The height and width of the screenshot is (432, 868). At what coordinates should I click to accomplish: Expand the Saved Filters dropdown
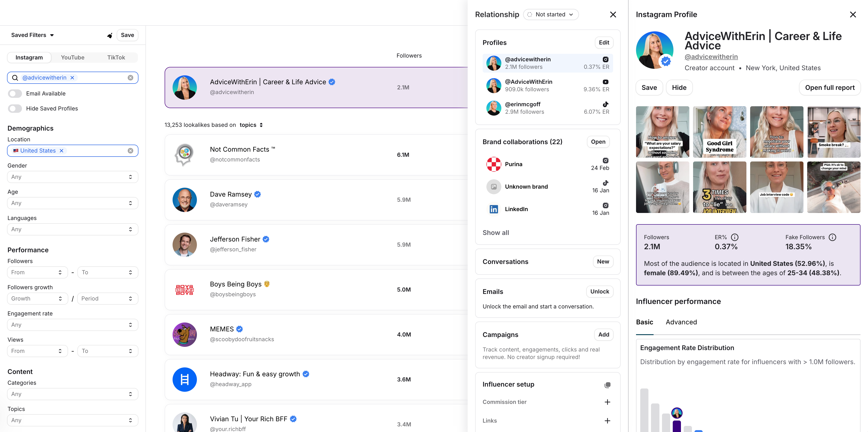click(32, 35)
